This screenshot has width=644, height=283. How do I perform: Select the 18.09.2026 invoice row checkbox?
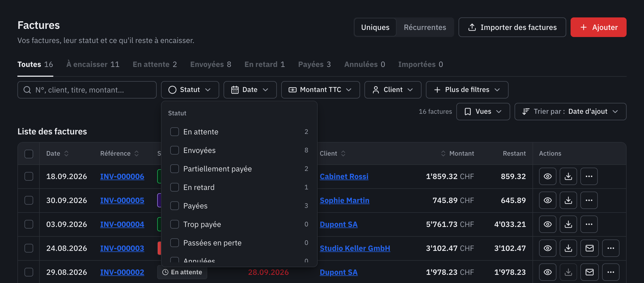tap(29, 176)
